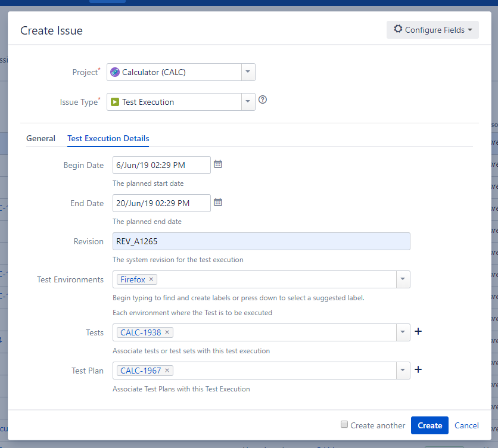
Task: Open the Test Plan field dropdown arrow
Action: pyautogui.click(x=403, y=371)
